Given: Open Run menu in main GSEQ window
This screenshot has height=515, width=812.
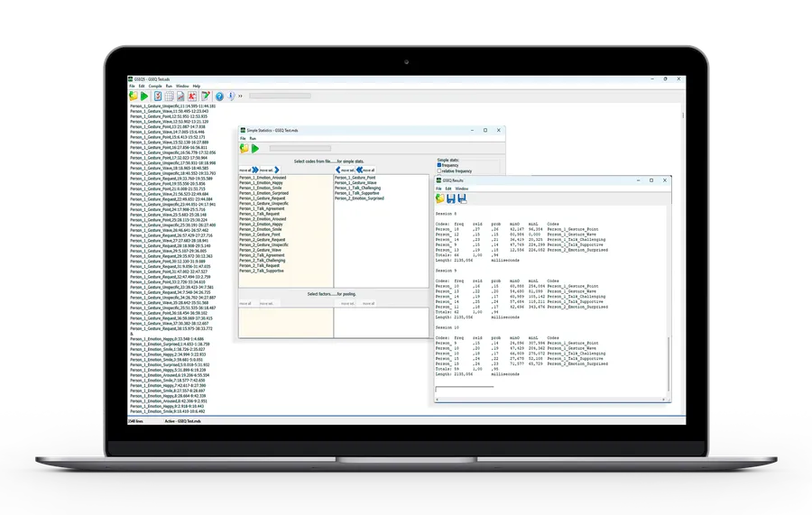Looking at the screenshot, I should tap(169, 86).
